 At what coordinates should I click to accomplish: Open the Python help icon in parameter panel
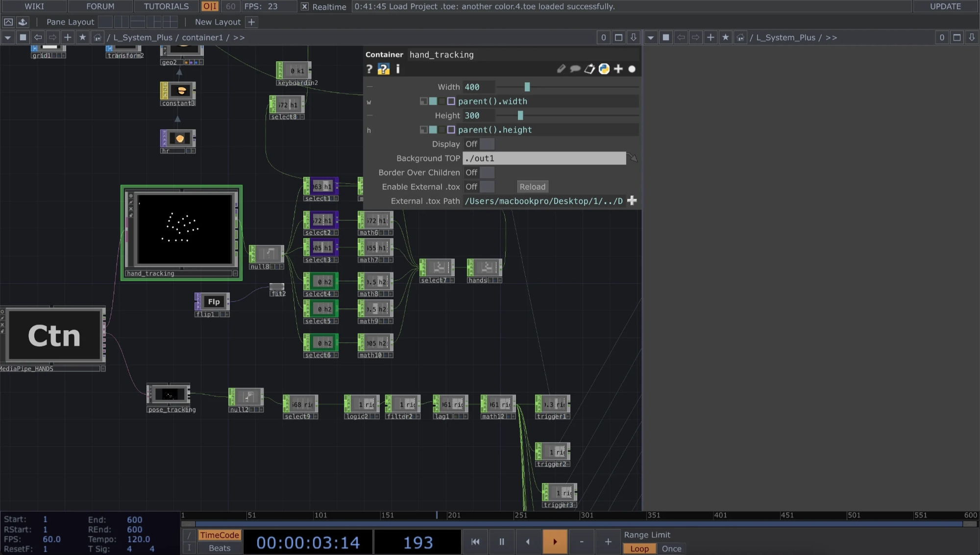[x=383, y=69]
